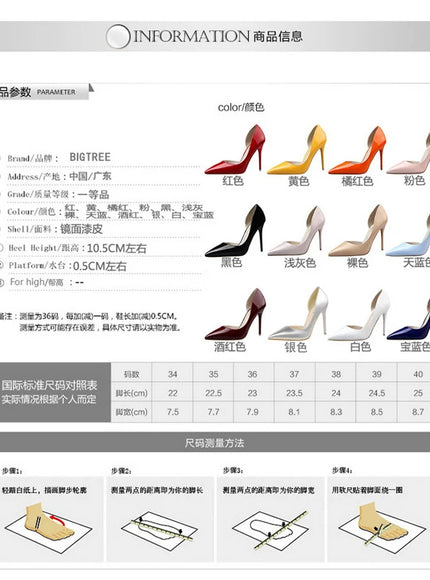This screenshot has width=430, height=580.
Task: Click the 步骤1 step label
Action: tap(12, 471)
